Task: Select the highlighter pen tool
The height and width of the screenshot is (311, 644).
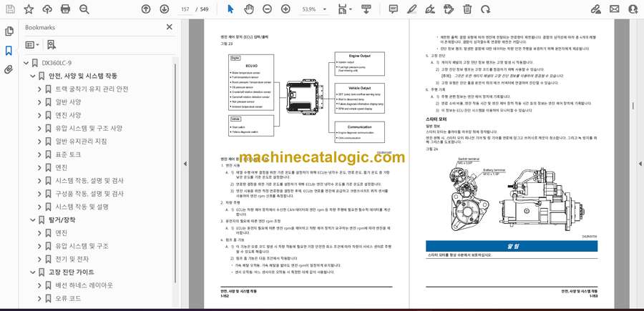Action: 411,9
